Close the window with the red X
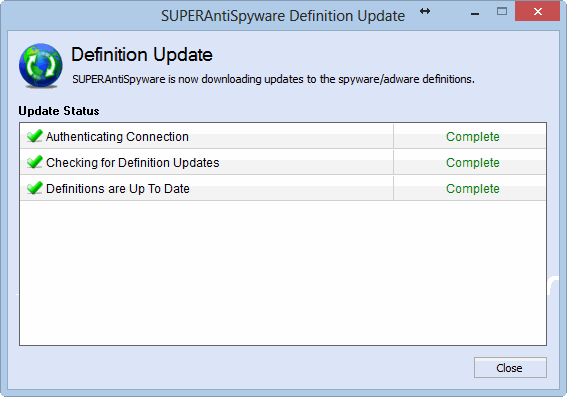 (x=538, y=12)
